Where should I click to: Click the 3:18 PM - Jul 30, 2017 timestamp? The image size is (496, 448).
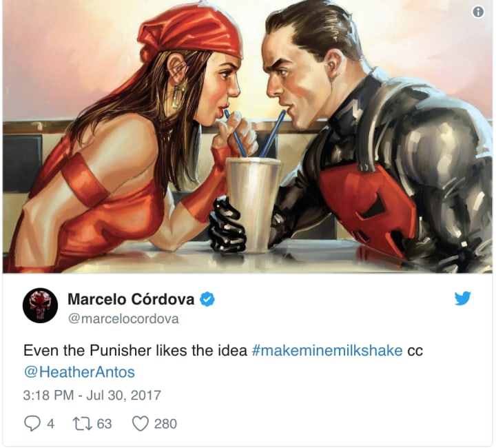click(92, 395)
